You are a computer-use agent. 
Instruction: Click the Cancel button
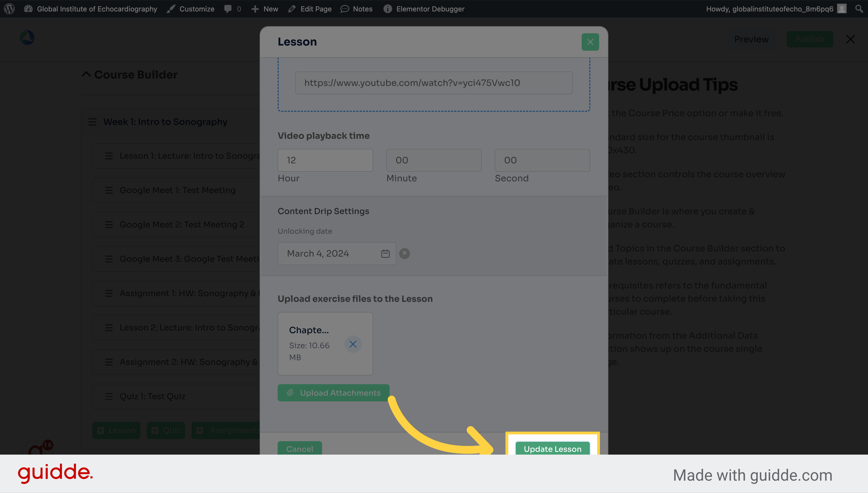coord(299,449)
